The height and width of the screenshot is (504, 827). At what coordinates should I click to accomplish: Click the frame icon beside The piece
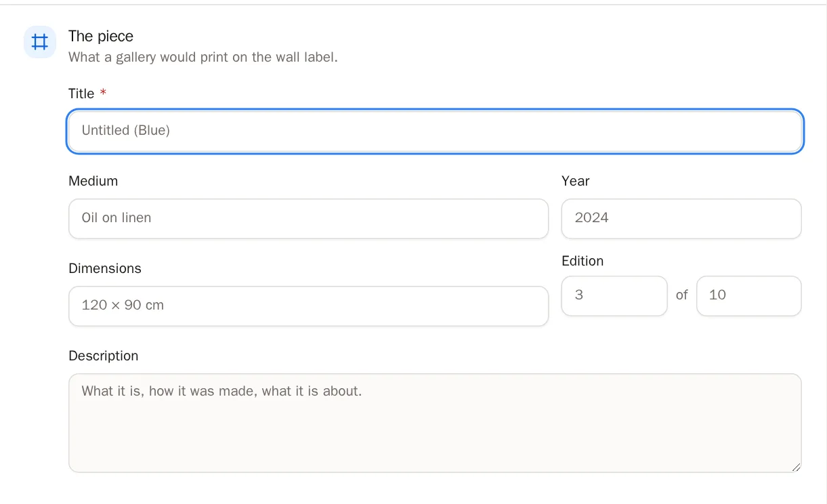tap(40, 42)
